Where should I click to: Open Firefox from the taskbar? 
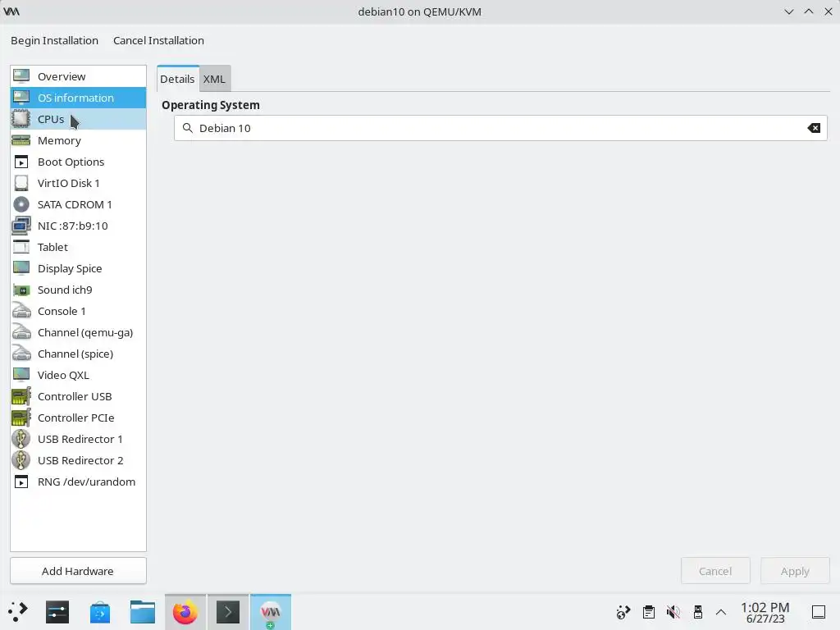pos(185,612)
